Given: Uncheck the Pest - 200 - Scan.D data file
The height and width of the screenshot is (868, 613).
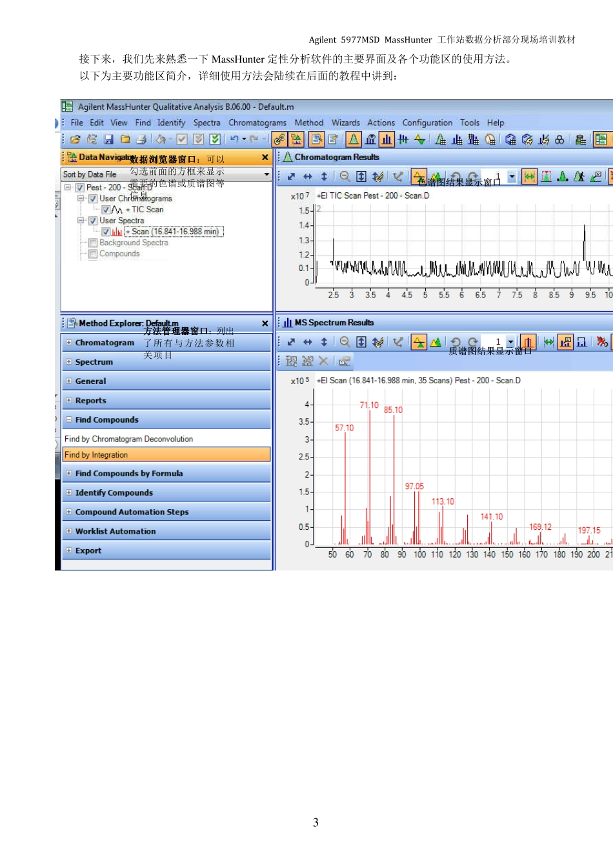Looking at the screenshot, I should click(80, 188).
